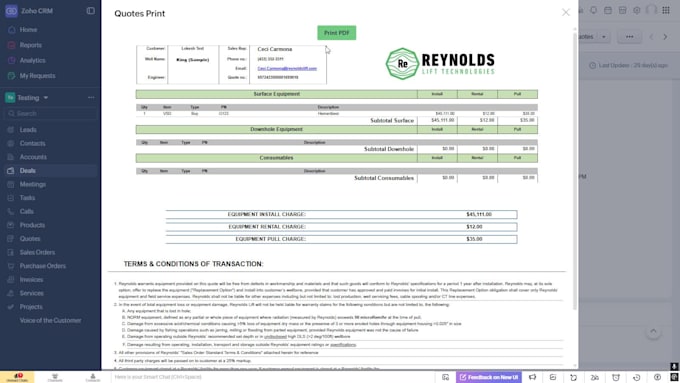The width and height of the screenshot is (680, 383).
Task: Open the Ceci Carmona email link
Action: pyautogui.click(x=287, y=69)
